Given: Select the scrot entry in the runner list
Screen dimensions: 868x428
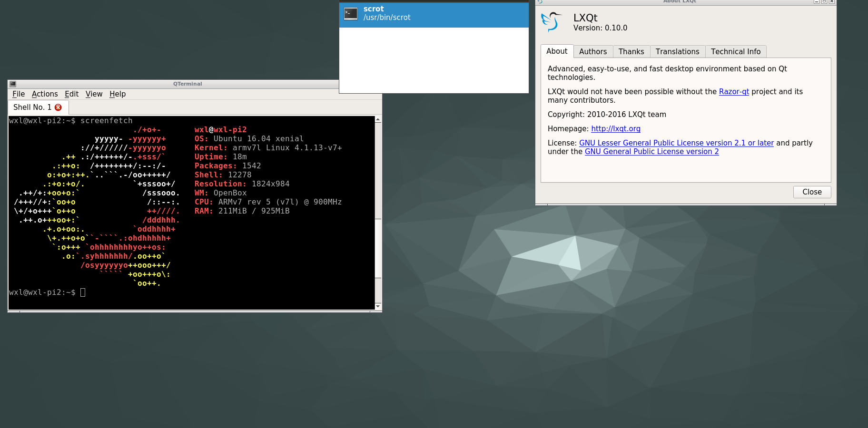Looking at the screenshot, I should [434, 15].
